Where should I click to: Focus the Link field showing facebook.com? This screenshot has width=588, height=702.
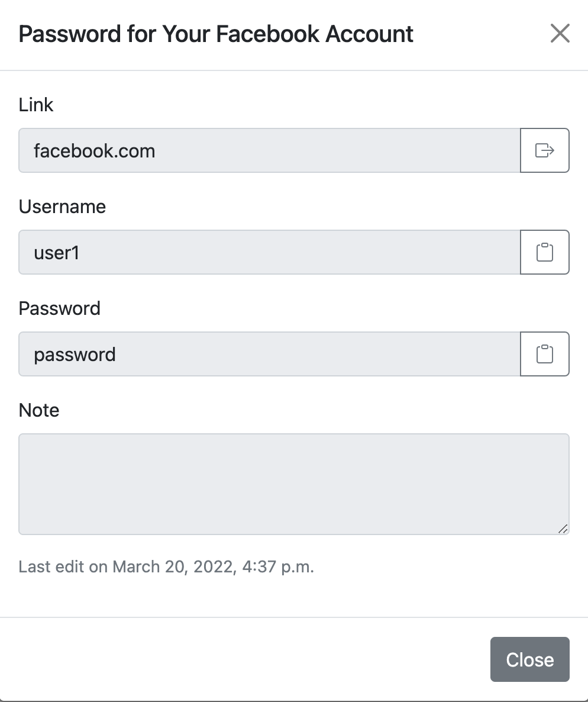[269, 150]
